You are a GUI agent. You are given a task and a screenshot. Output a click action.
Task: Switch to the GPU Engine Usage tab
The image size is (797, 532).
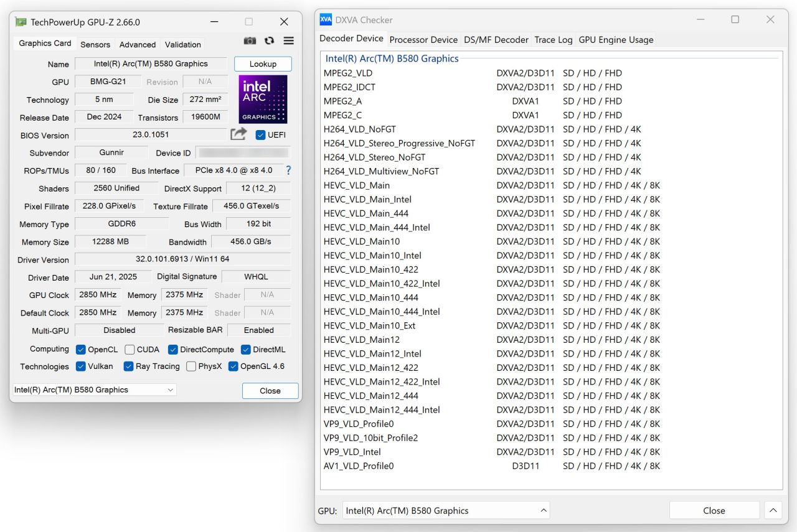tap(616, 40)
